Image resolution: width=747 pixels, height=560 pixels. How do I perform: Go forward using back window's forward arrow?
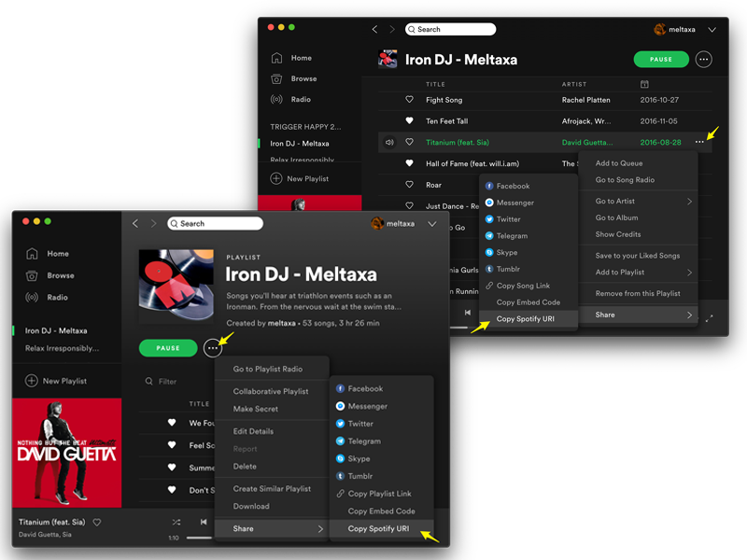tap(392, 29)
